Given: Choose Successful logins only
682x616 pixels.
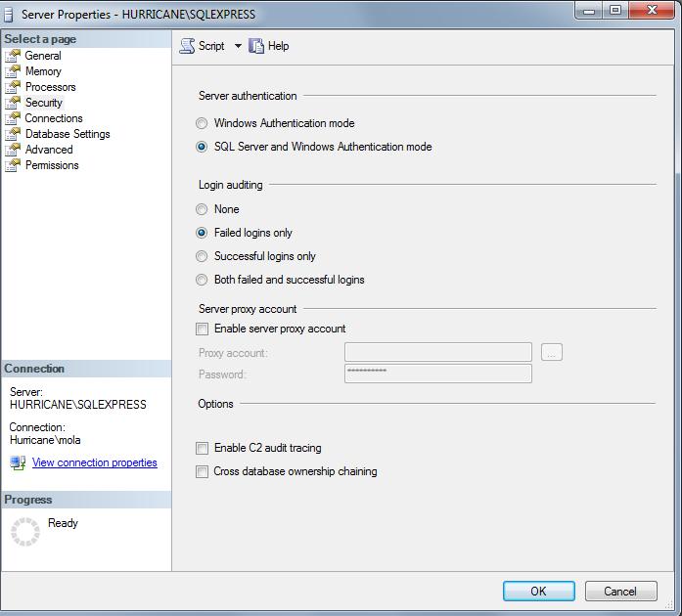Looking at the screenshot, I should point(202,256).
